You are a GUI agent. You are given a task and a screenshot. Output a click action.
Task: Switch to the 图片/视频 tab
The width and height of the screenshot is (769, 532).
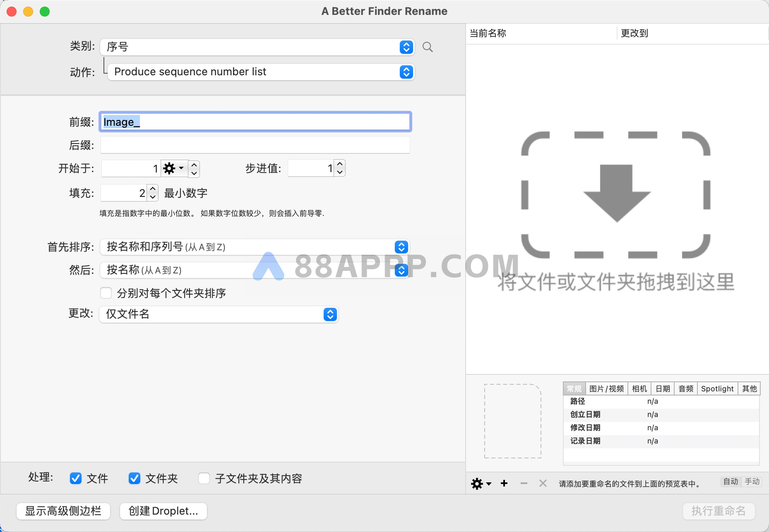[x=607, y=388]
